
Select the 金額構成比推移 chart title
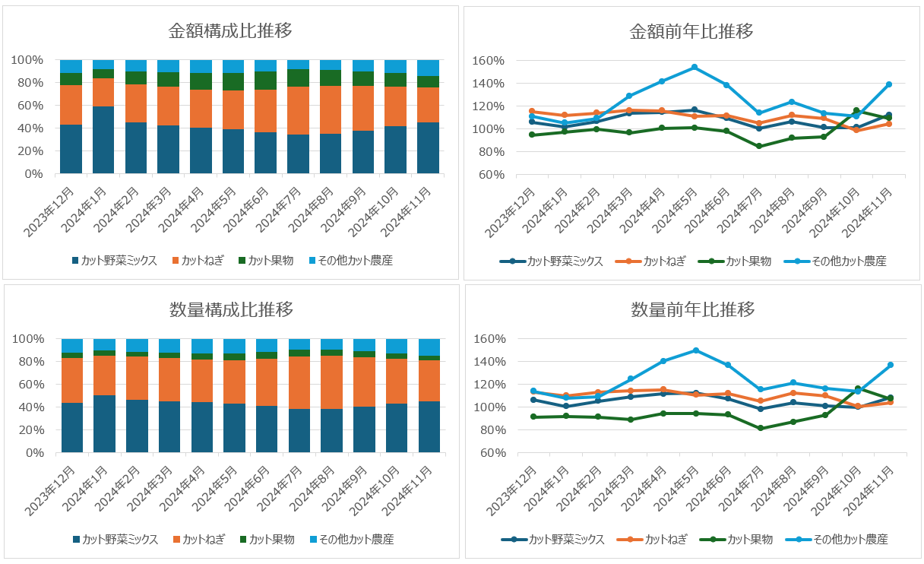tap(230, 30)
